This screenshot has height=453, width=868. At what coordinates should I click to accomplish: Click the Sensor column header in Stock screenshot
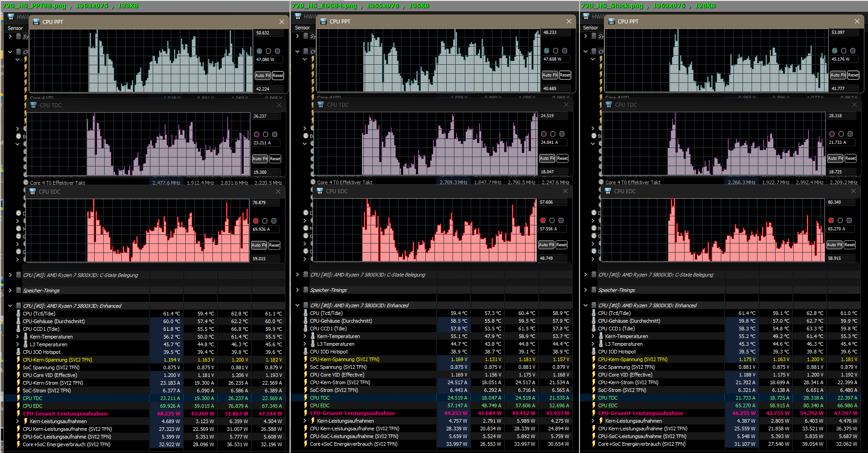(591, 28)
